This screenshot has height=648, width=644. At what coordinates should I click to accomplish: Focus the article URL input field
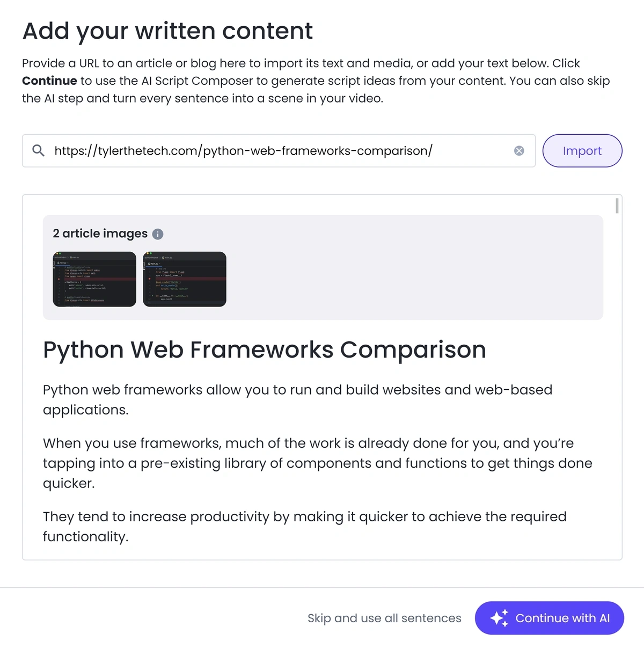tap(279, 151)
